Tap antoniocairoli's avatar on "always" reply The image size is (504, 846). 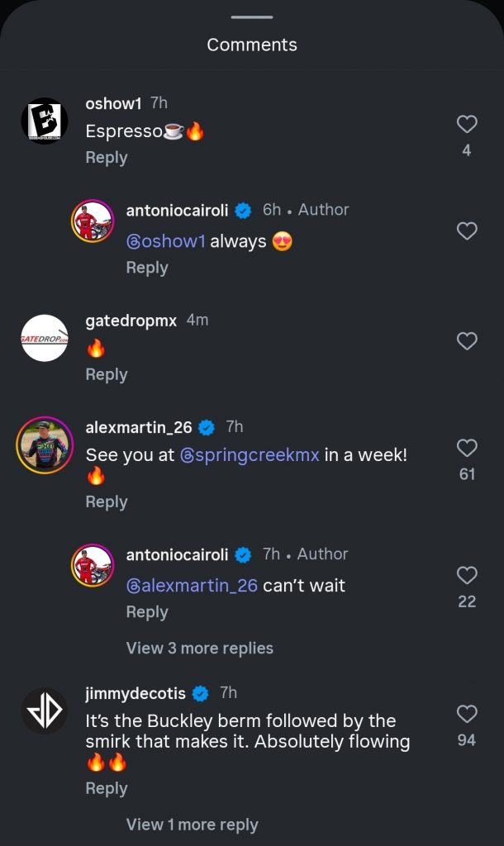coord(93,221)
